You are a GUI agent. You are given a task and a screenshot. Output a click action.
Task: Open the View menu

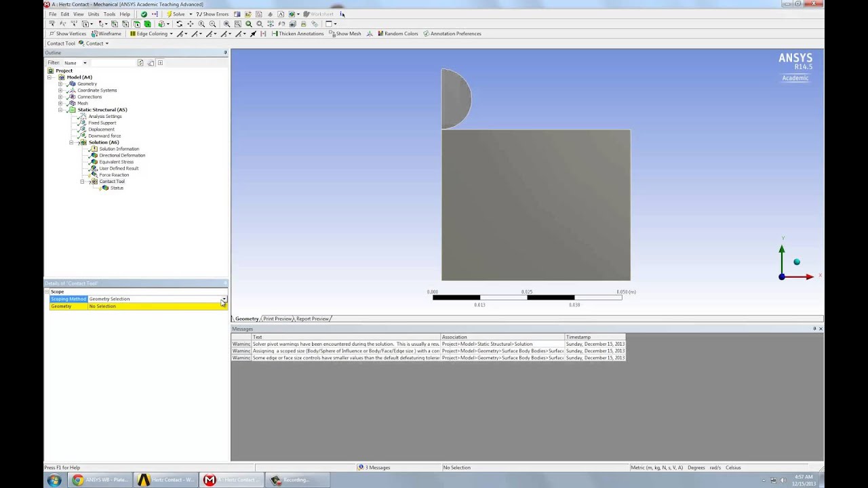[x=79, y=14]
